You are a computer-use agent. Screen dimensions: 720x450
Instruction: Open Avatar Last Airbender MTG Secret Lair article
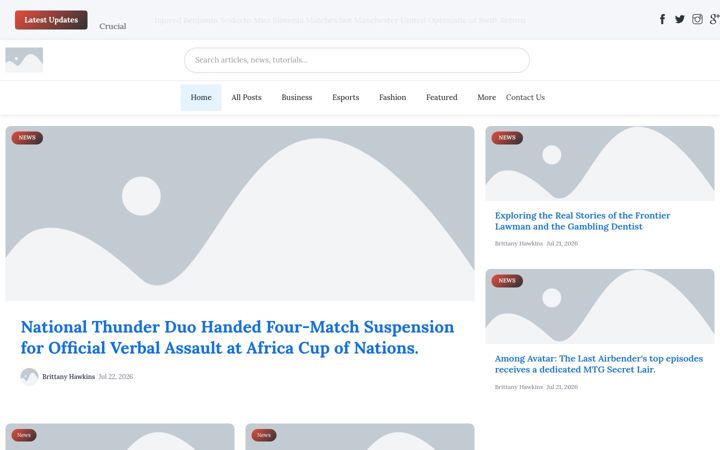pos(599,364)
